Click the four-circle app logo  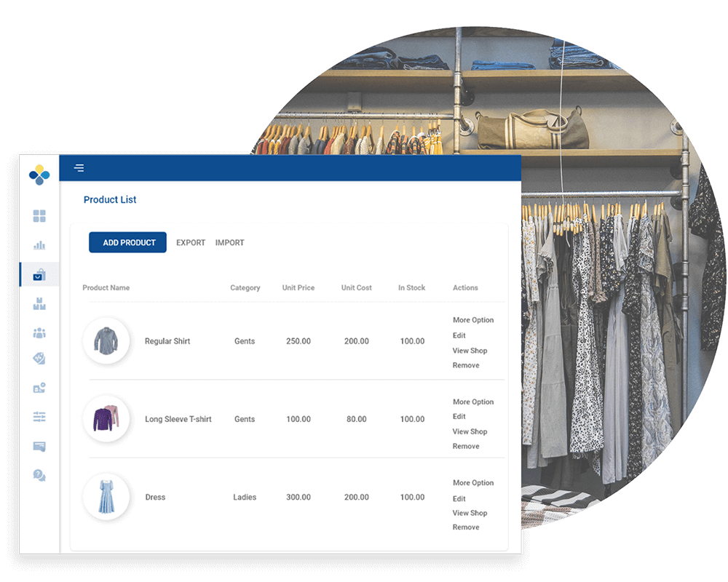(x=39, y=175)
